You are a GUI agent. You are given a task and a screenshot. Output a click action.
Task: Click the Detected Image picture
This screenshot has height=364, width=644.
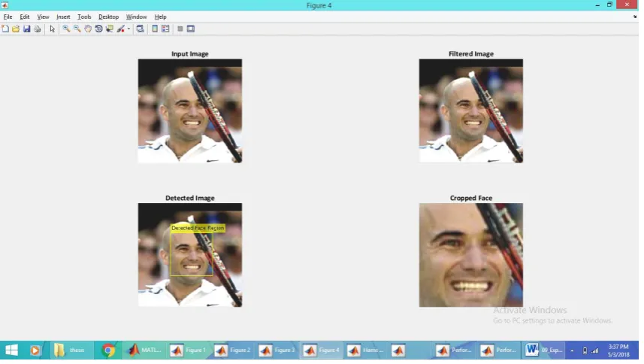click(190, 255)
